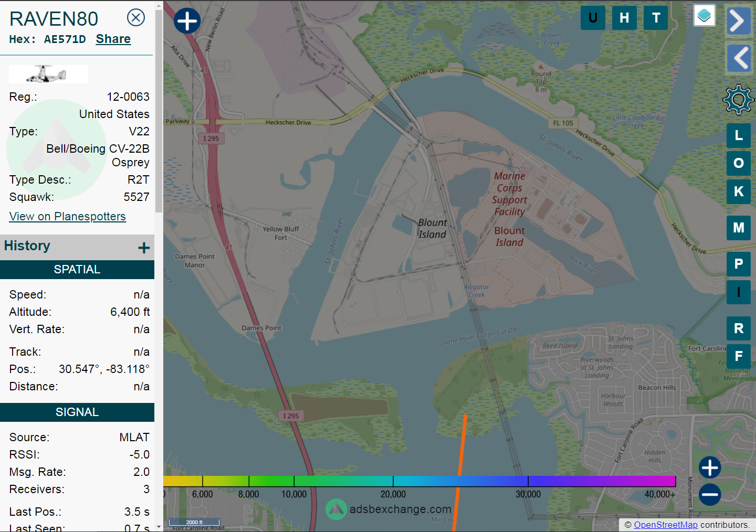The height and width of the screenshot is (532, 756).
Task: Click the hex code AE571D
Action: (65, 39)
